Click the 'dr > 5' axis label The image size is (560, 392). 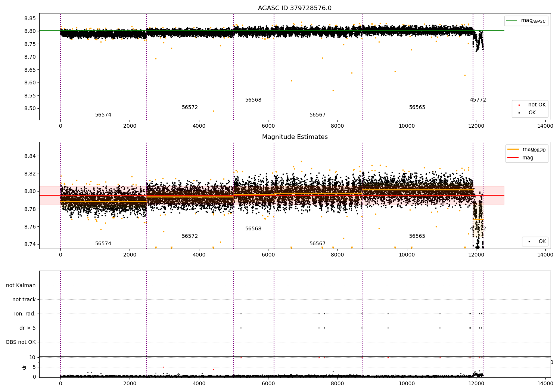(28, 328)
